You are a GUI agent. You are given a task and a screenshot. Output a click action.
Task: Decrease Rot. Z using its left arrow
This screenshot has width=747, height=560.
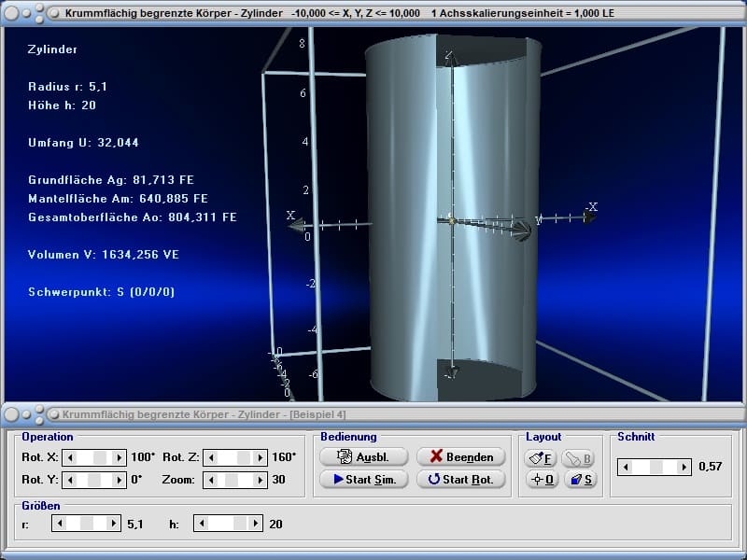pyautogui.click(x=211, y=457)
